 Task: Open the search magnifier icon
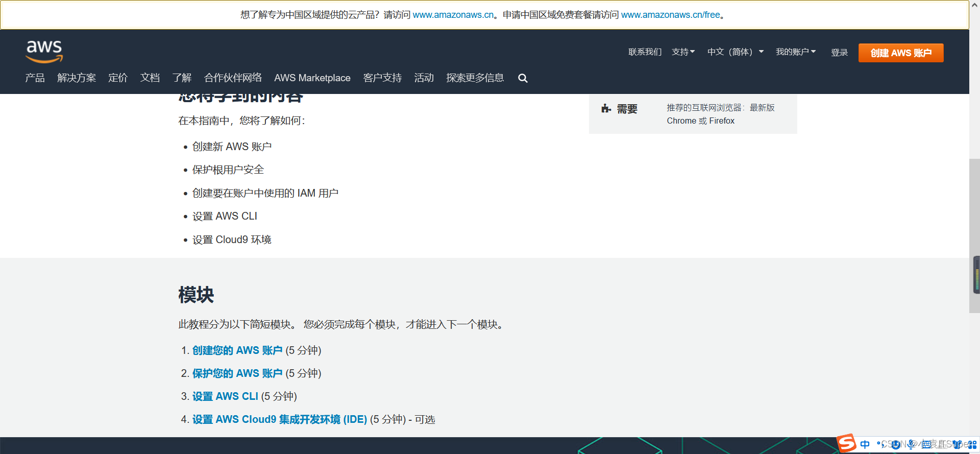coord(523,78)
